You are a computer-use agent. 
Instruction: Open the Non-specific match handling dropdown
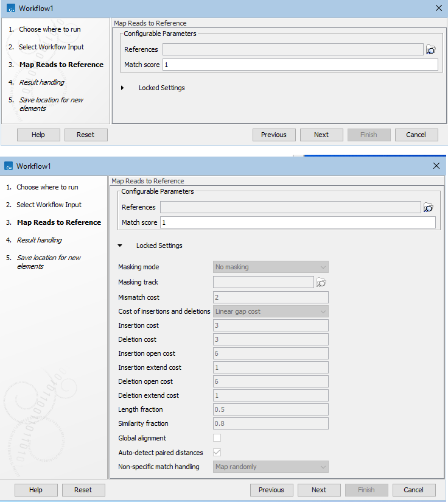[271, 467]
